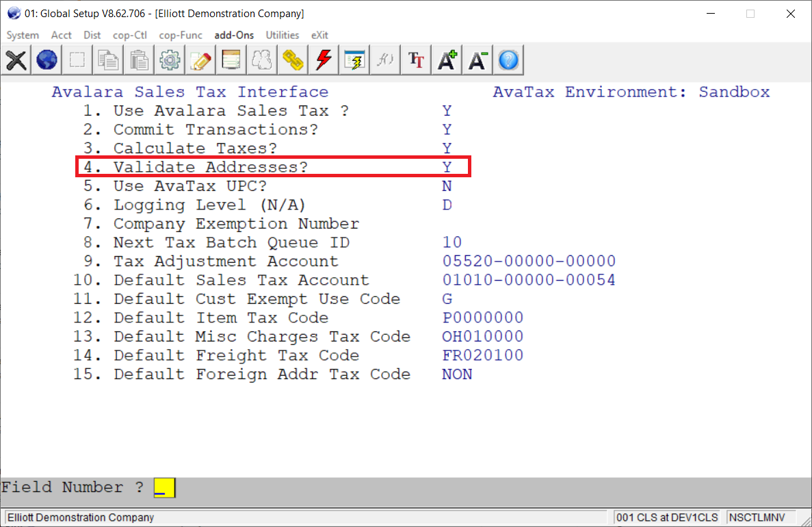Click the Calculate Taxes? label
812x527 pixels.
coord(195,149)
